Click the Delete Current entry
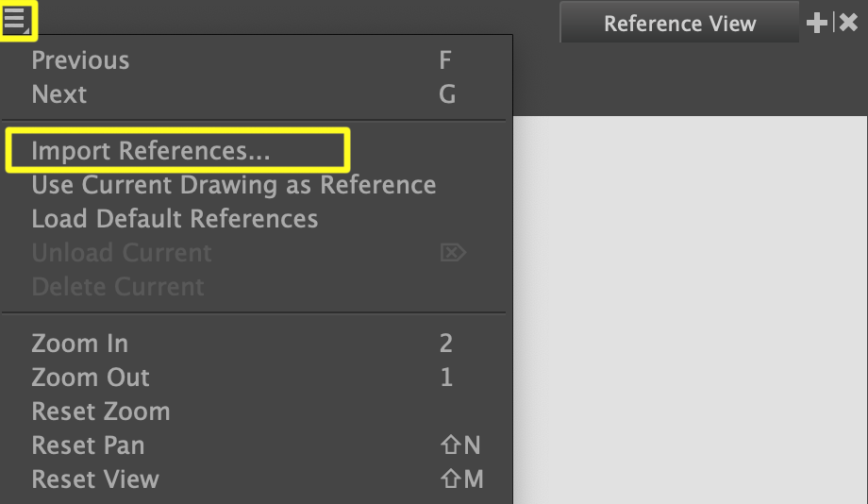868x504 pixels. pos(118,287)
